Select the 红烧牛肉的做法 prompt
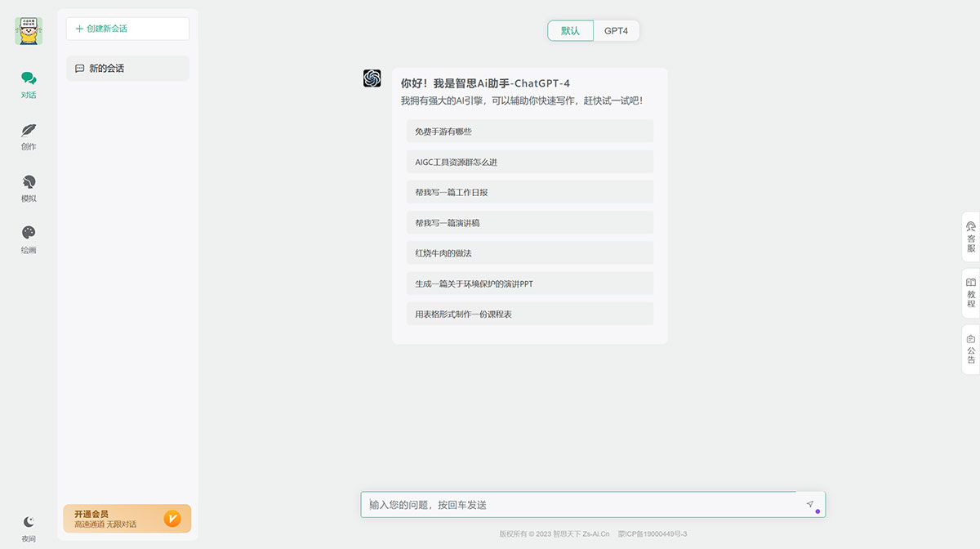Viewport: 980px width, 549px height. click(529, 253)
